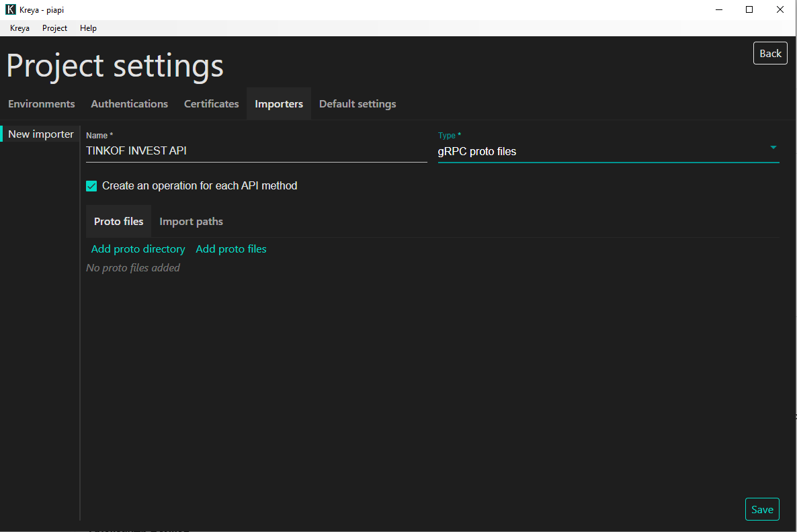
Task: Click the Kreya app logo icon
Action: point(10,10)
